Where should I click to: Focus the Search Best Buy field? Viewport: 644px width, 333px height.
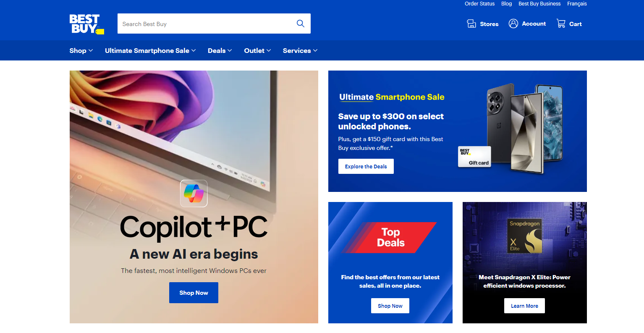click(x=206, y=24)
